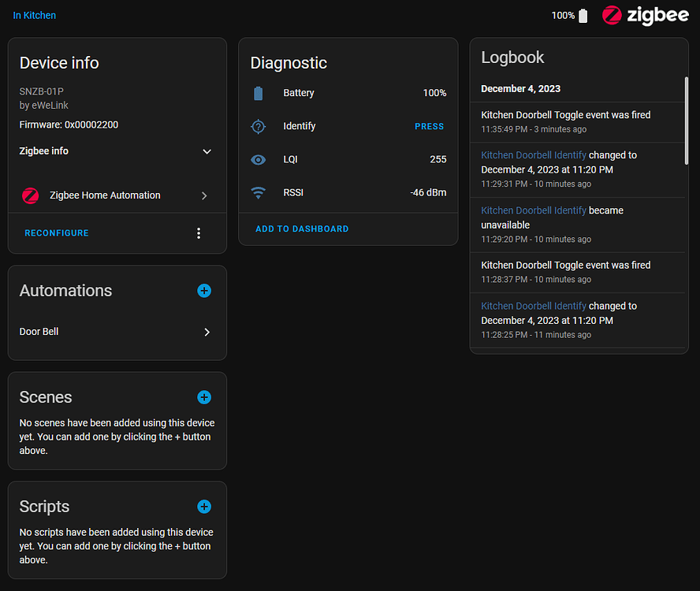
Task: Select Kitchen Doorbell Toggle event at 11:35:49
Action: click(x=565, y=115)
